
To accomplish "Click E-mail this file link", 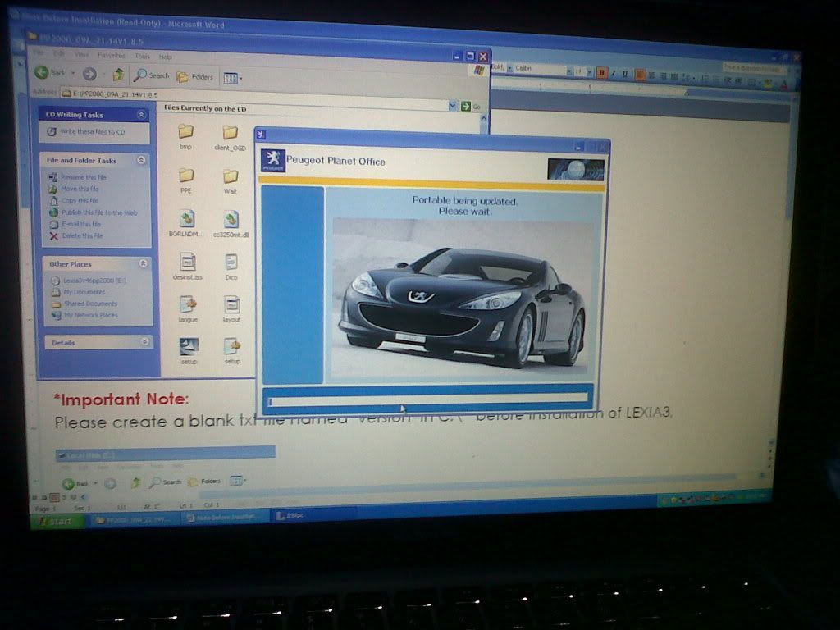I will (75, 224).
